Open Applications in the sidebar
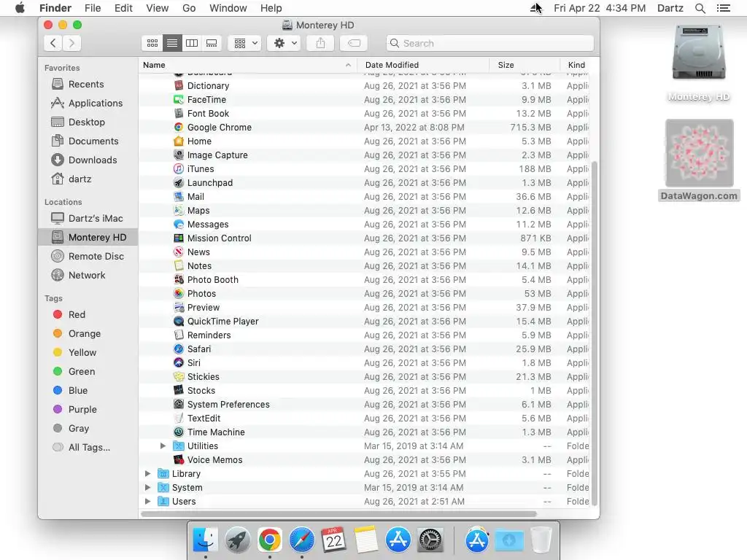This screenshot has height=560, width=747. [88, 104]
